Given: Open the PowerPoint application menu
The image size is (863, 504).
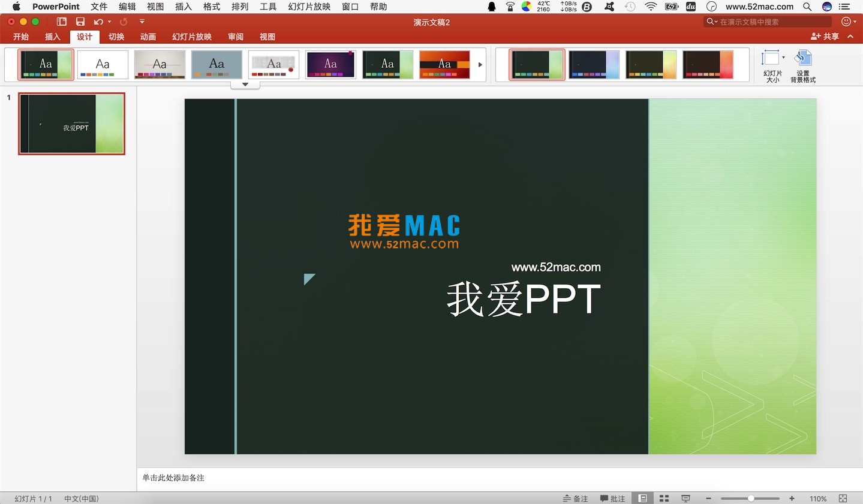Looking at the screenshot, I should coord(56,7).
